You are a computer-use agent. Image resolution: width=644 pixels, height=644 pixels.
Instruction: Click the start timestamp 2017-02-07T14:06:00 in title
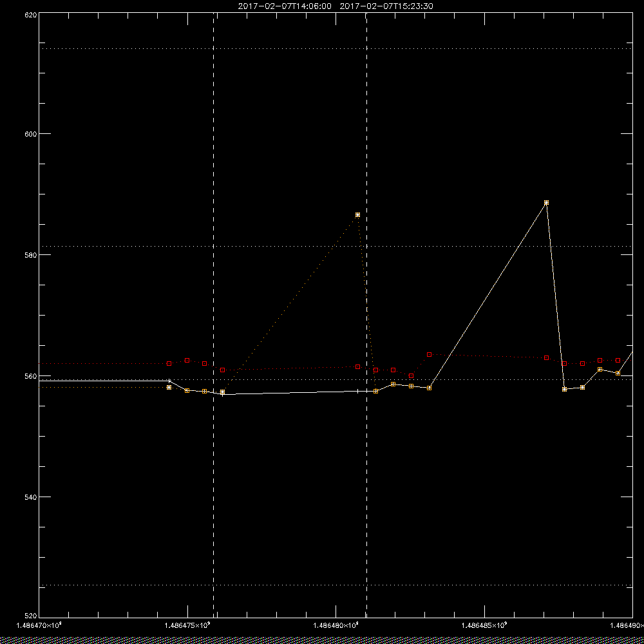click(285, 6)
